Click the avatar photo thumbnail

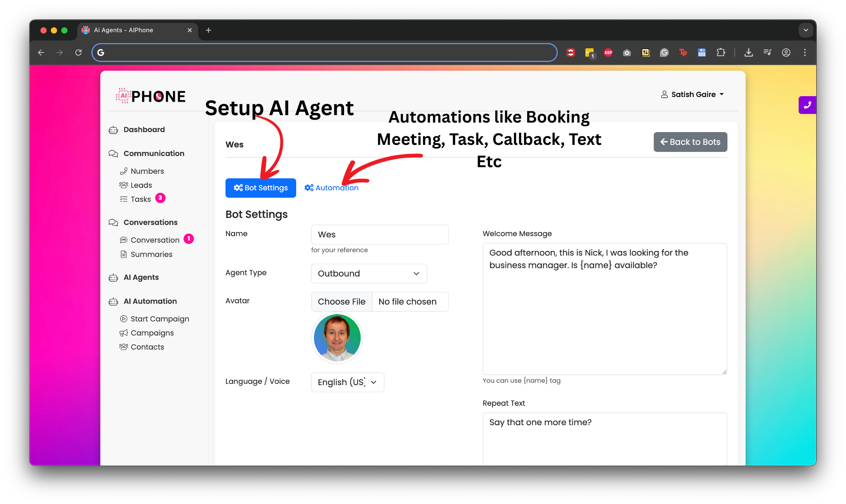337,338
